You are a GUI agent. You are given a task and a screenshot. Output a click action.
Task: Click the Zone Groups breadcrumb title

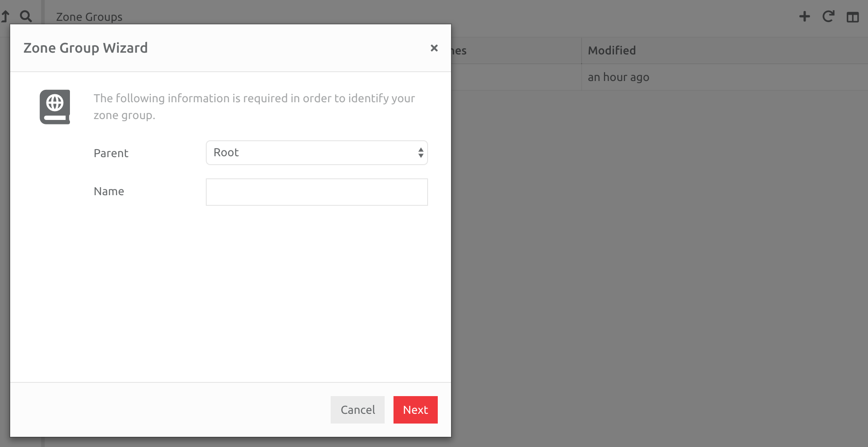[89, 17]
